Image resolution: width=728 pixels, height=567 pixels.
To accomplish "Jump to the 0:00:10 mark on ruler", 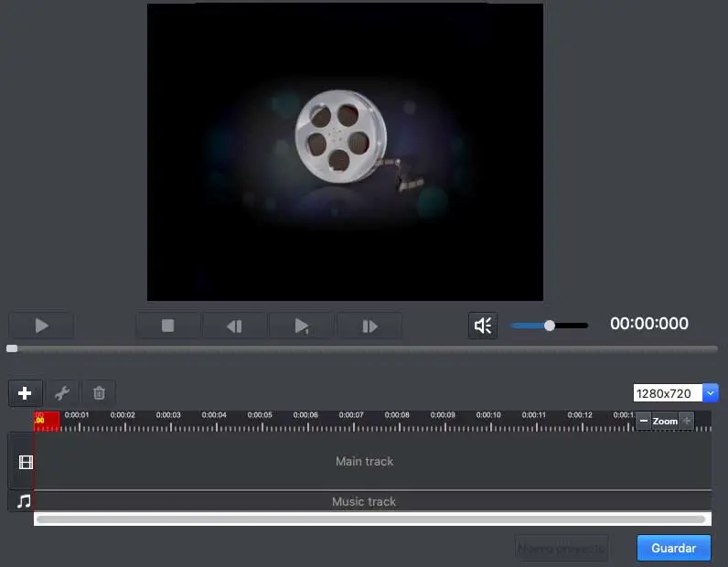I will (488, 414).
